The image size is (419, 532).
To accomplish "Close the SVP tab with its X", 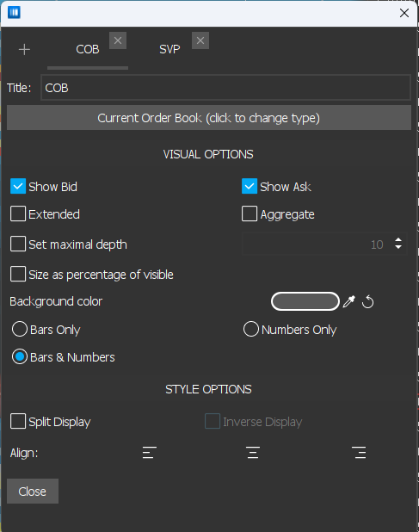I will [200, 40].
